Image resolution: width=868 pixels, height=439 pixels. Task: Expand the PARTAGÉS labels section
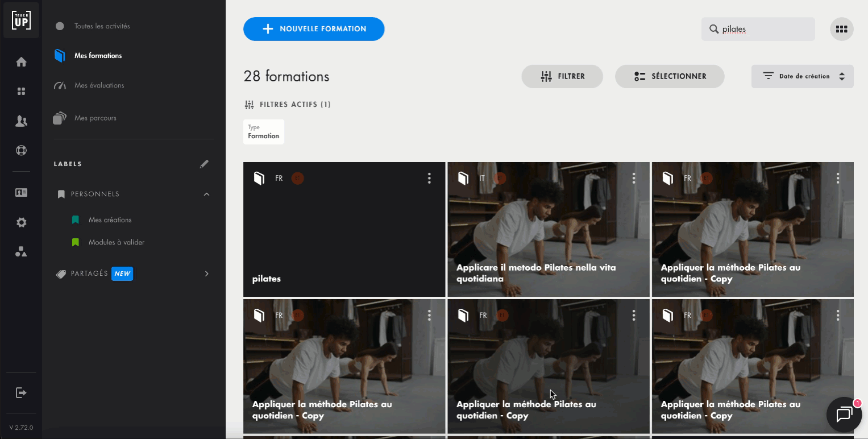[206, 274]
